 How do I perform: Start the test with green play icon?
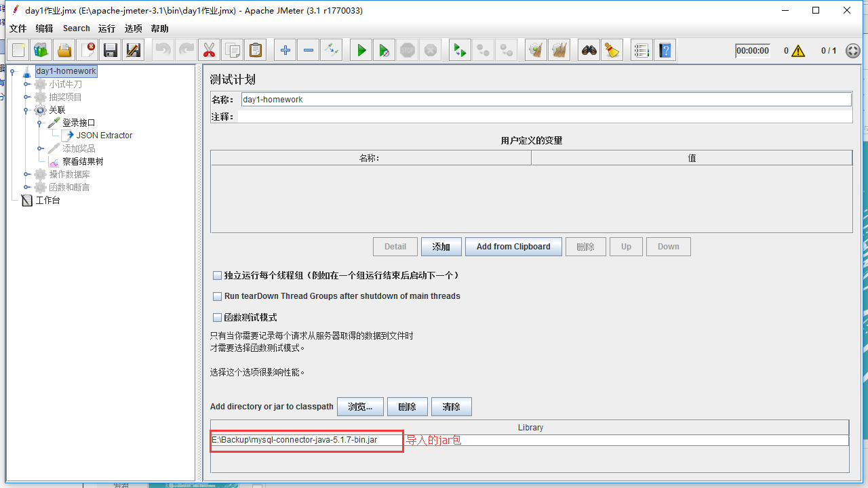(x=361, y=50)
